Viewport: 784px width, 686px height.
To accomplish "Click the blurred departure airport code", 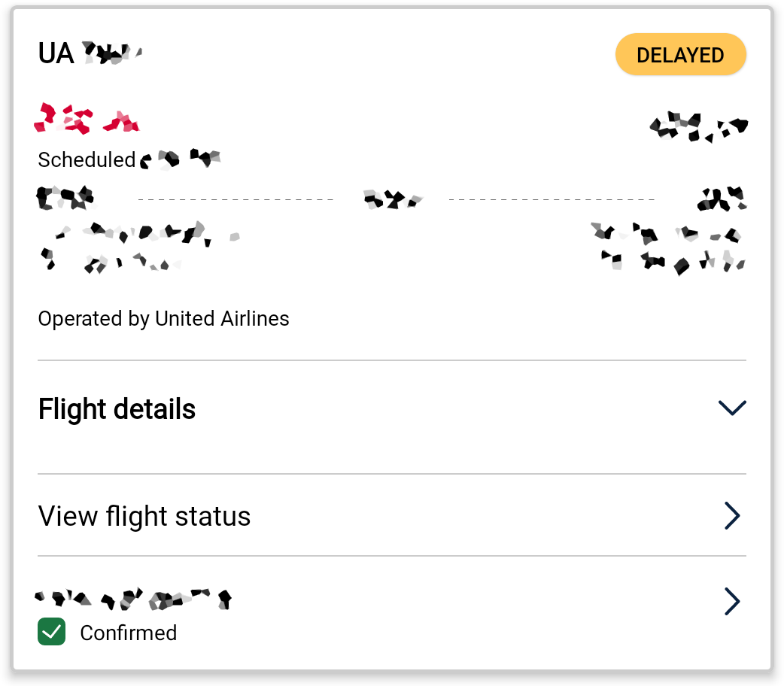I will (x=65, y=198).
